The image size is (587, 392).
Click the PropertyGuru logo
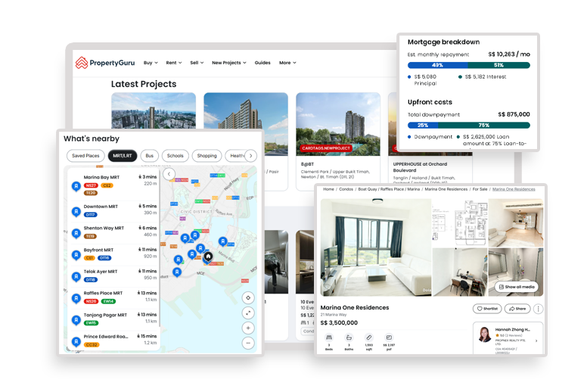(105, 63)
